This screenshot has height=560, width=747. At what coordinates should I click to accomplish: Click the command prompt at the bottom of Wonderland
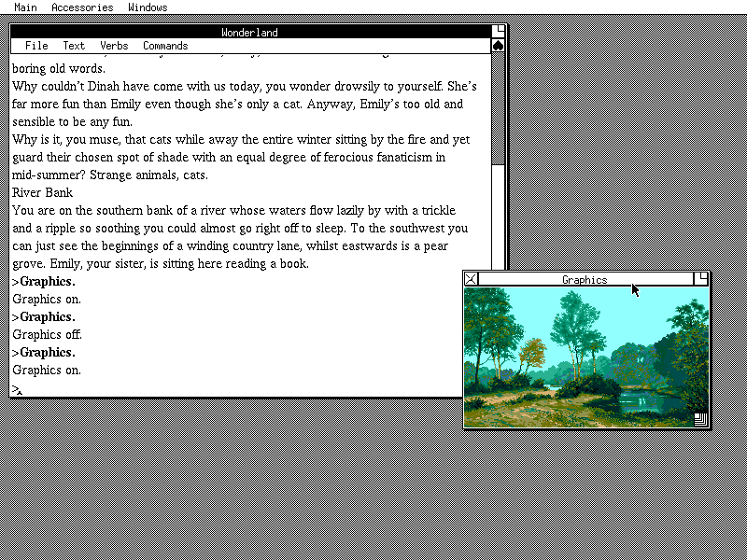tap(17, 389)
